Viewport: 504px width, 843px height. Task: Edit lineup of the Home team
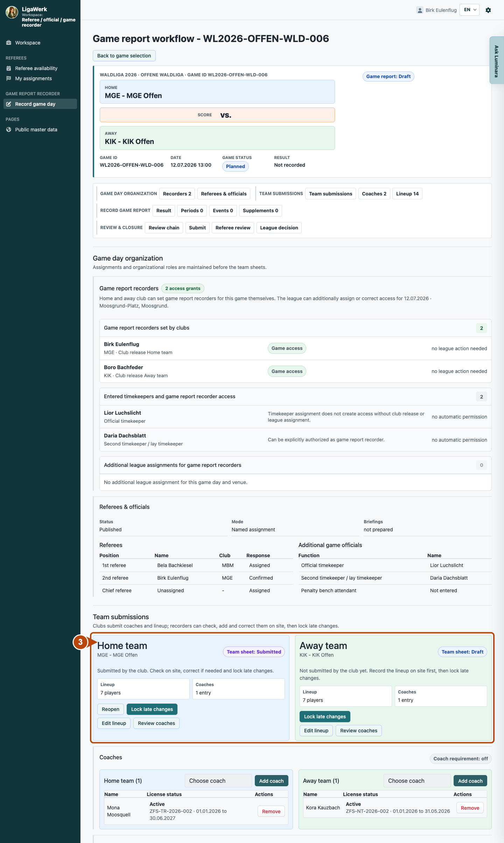[x=114, y=723]
